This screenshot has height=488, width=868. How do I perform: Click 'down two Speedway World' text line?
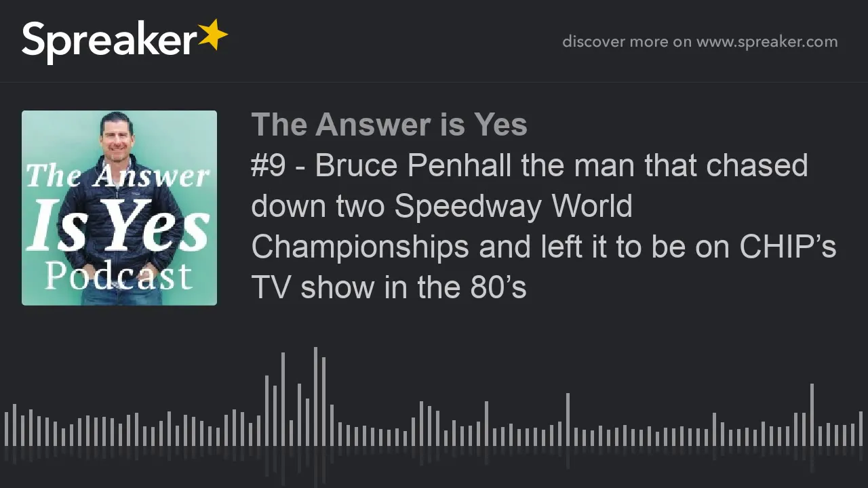click(x=441, y=206)
